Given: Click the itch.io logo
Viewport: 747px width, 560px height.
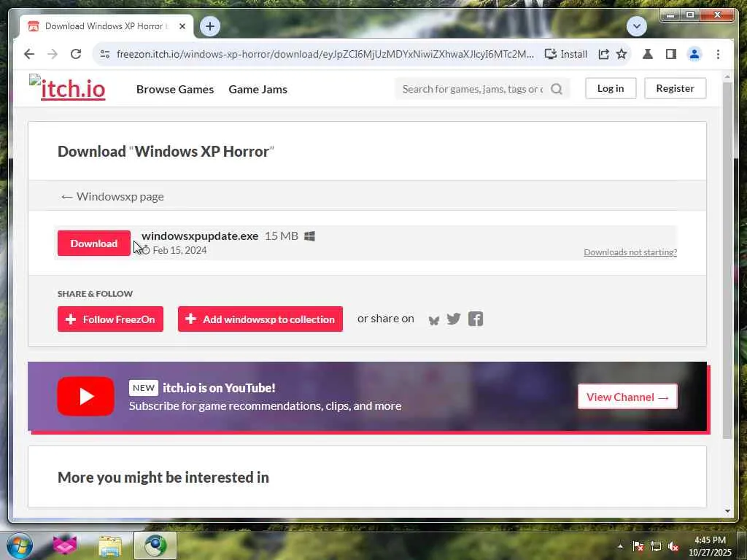Looking at the screenshot, I should 67,87.
